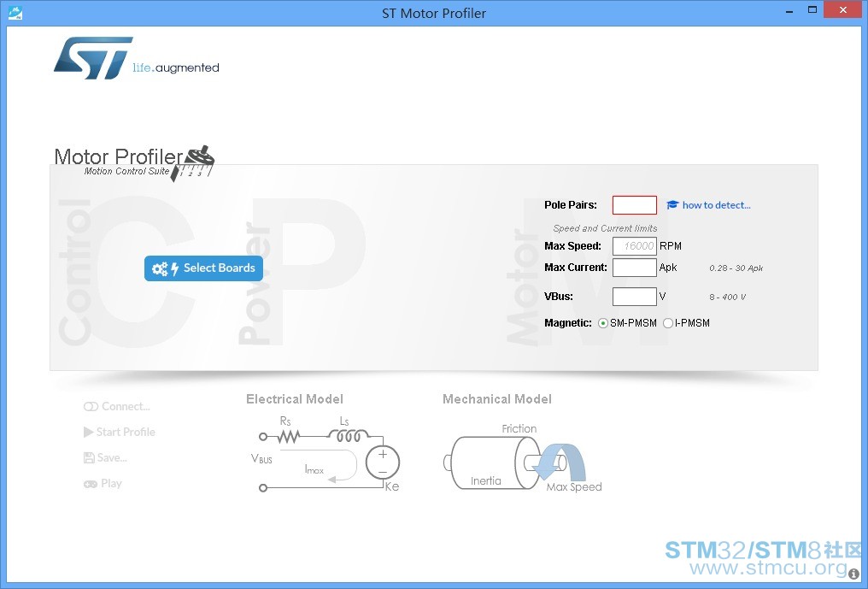
Task: Click the 'Pole Pairs:' label
Action: tap(571, 205)
